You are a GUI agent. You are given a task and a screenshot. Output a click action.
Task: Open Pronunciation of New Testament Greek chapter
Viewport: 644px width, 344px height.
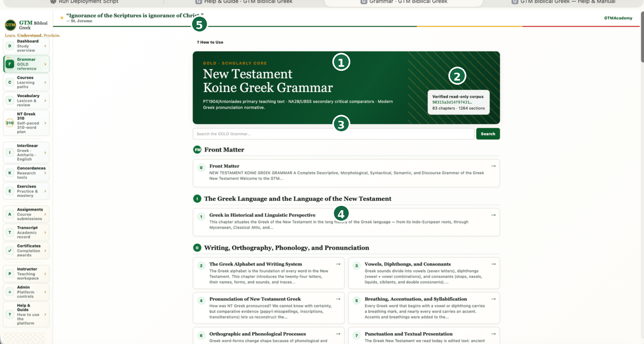tap(269, 308)
